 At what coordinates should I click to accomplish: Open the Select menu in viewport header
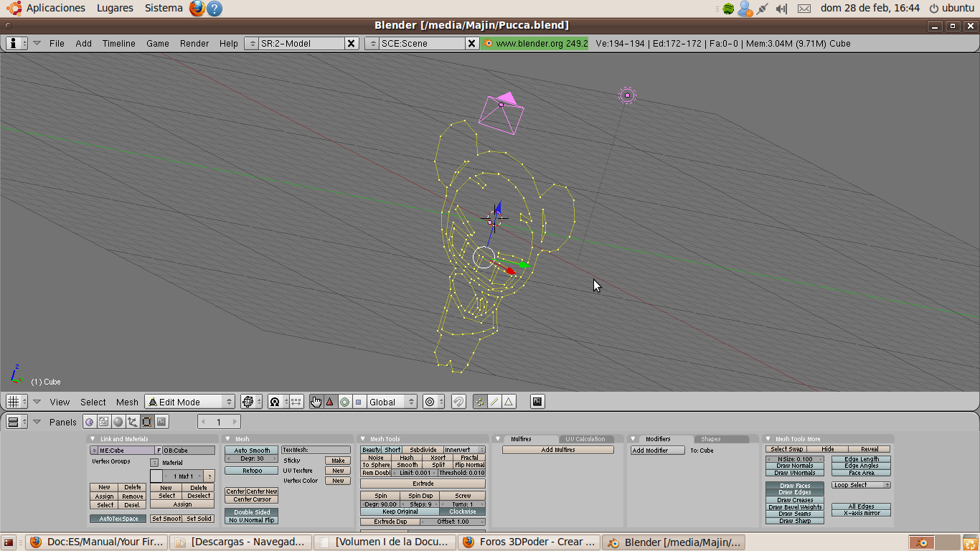tap(93, 402)
